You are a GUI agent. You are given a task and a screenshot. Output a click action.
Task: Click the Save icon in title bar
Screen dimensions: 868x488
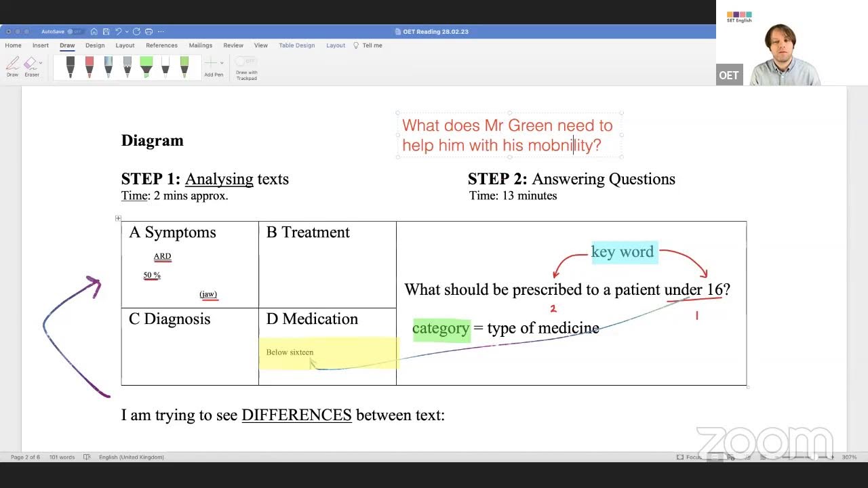[x=105, y=32]
